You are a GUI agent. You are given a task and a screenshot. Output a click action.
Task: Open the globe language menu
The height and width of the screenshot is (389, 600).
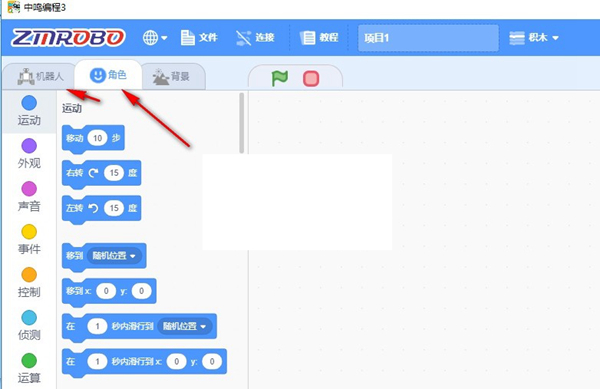tap(155, 38)
